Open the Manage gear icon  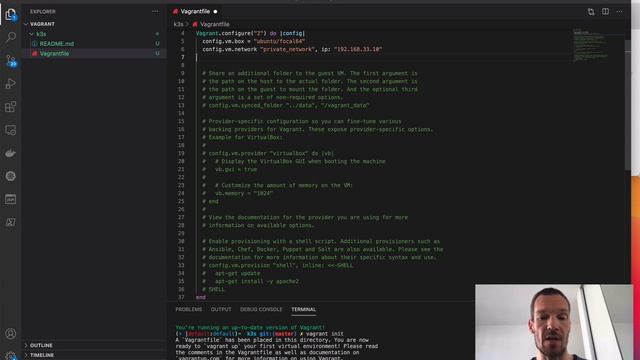(x=11, y=355)
